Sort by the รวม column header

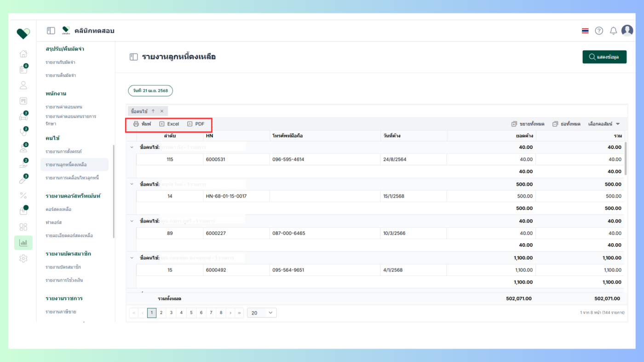(580, 136)
